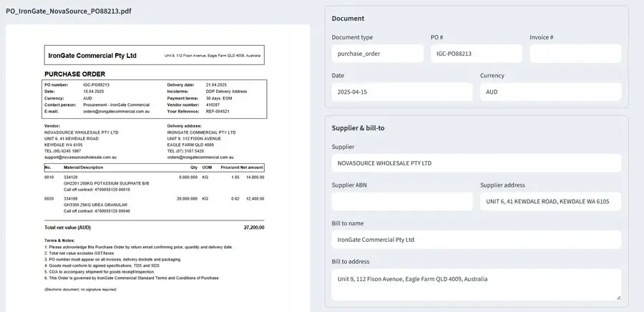Click the UREA GRANULAR line description
The width and height of the screenshot is (644, 312).
(x=95, y=205)
